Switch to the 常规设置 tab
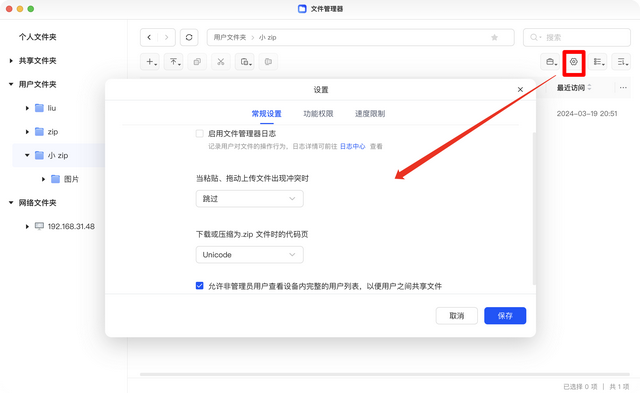The height and width of the screenshot is (393, 640). (267, 114)
